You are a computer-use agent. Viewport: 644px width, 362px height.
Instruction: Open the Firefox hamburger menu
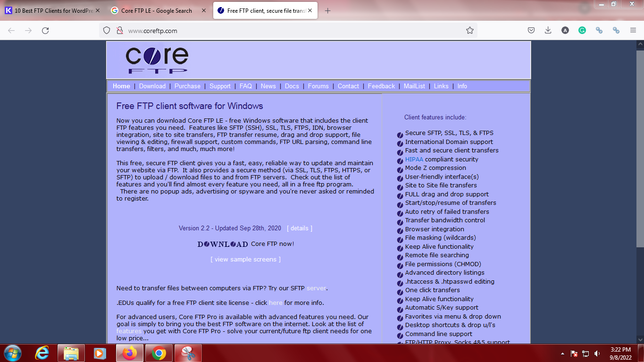point(633,30)
